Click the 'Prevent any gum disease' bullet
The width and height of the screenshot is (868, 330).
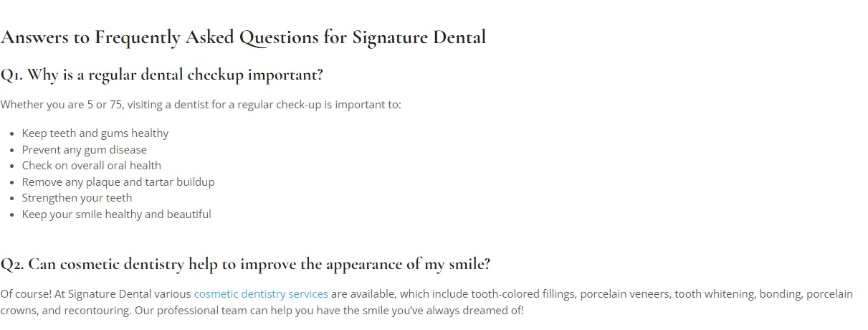[x=85, y=150]
